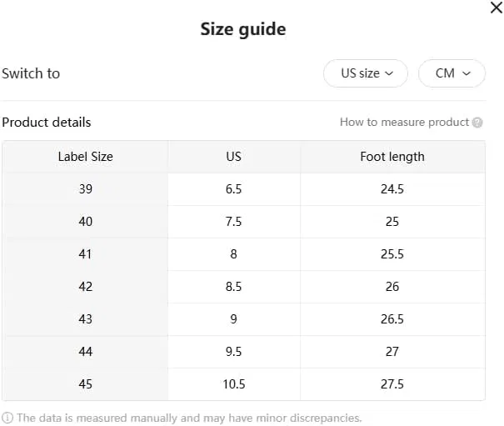Select label size 42 cell
Image resolution: width=504 pixels, height=426 pixels.
tap(85, 287)
